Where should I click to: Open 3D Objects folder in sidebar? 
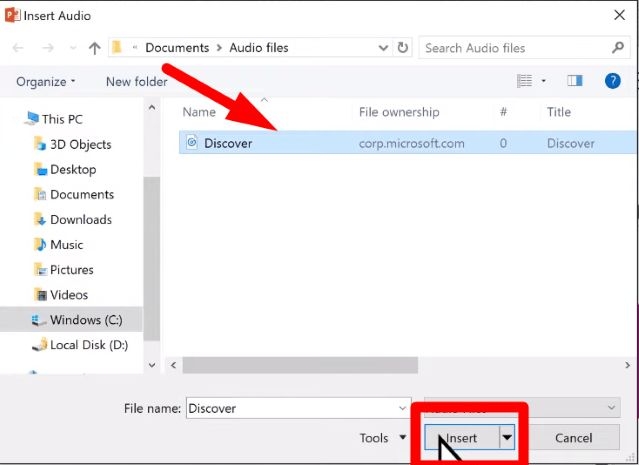pyautogui.click(x=81, y=144)
